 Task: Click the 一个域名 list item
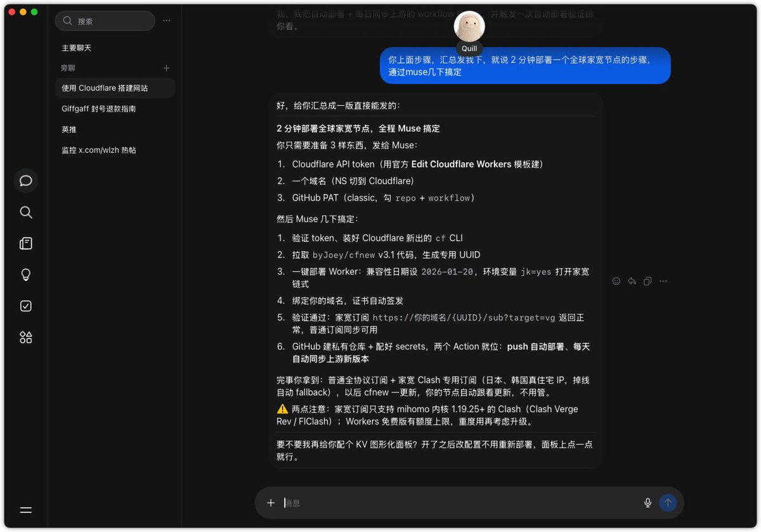click(x=353, y=181)
